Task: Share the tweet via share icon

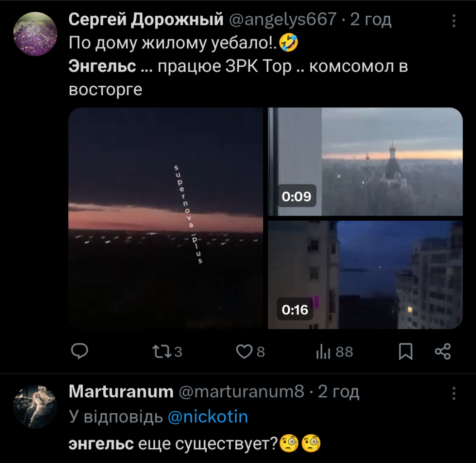Action: tap(443, 352)
